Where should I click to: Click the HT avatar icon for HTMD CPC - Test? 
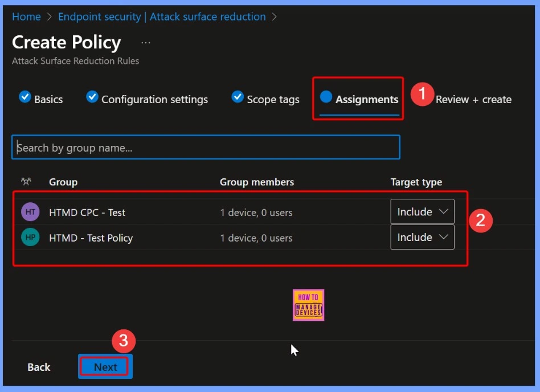point(30,212)
